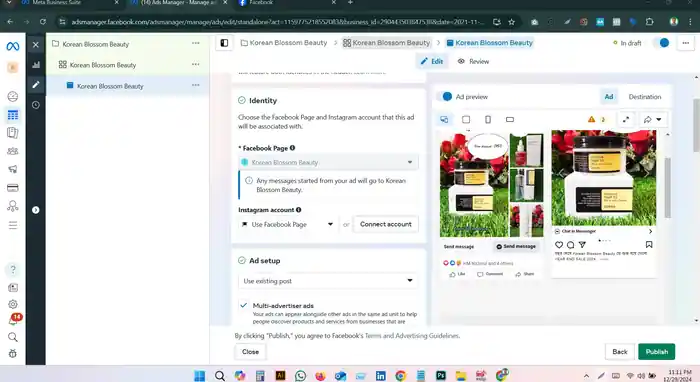Viewport: 700px width, 382px height.
Task: Open the chart view icon in dark sidebar
Action: pyautogui.click(x=36, y=65)
